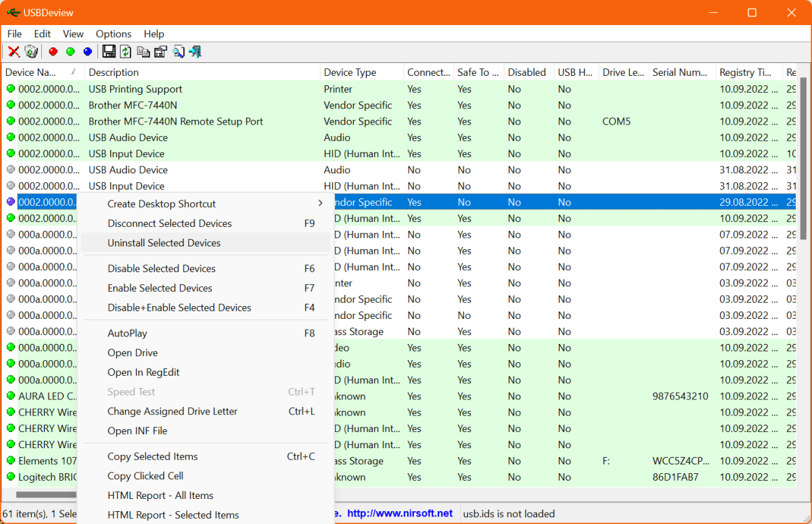Sort by Drive Letter column header
Image resolution: width=812 pixels, height=524 pixels.
click(x=623, y=72)
